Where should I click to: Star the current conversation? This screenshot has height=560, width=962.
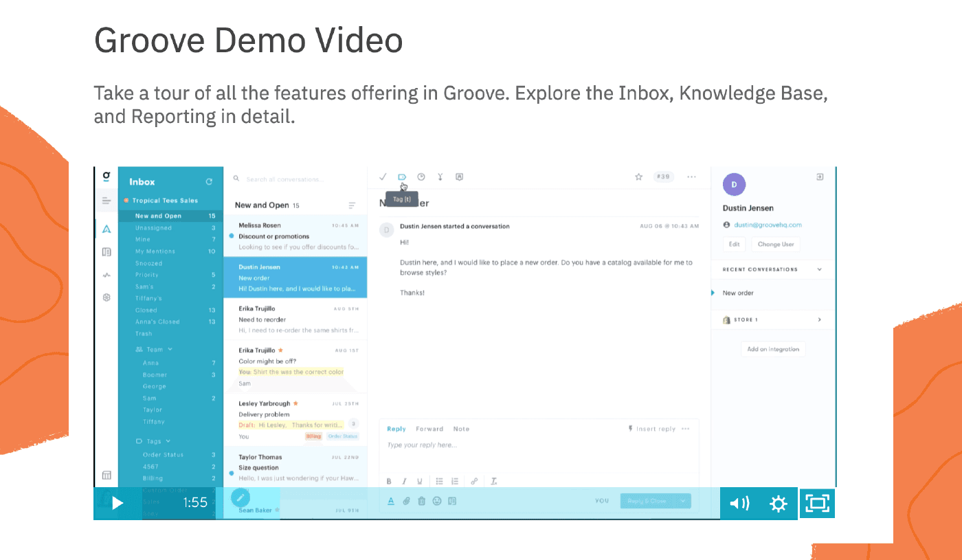coord(639,177)
